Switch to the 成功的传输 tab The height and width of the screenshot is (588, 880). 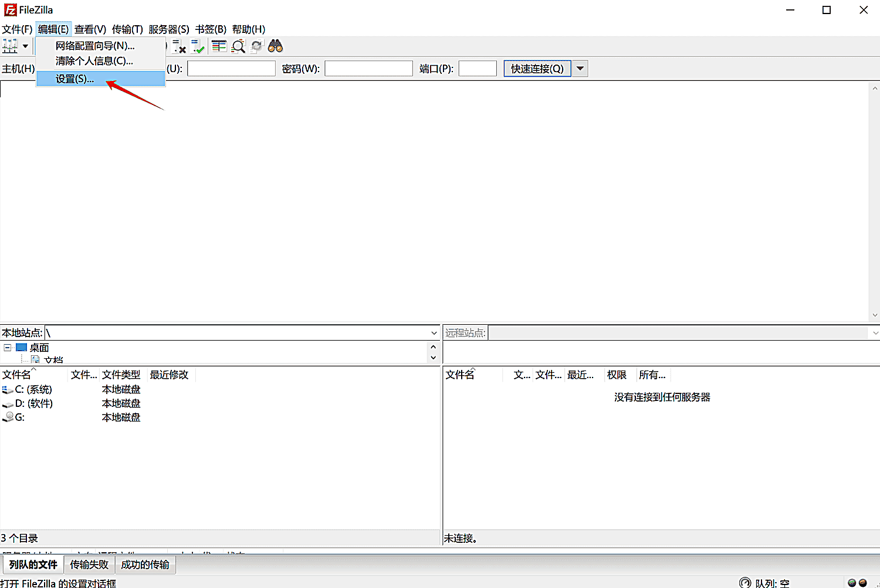click(145, 565)
